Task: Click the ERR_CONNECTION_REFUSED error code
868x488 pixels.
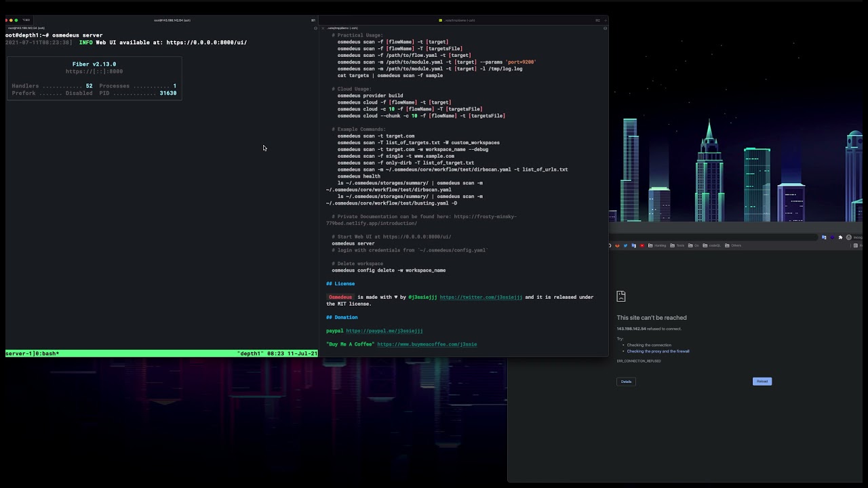Action: (x=639, y=361)
